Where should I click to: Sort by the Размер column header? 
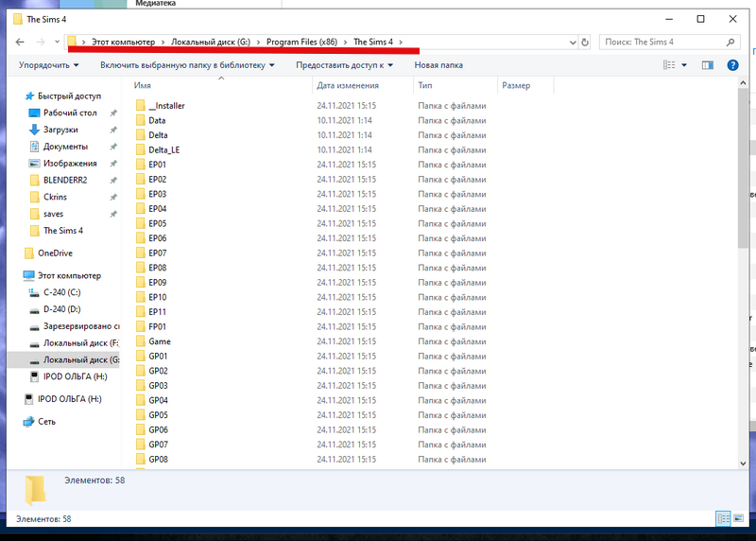click(x=516, y=85)
